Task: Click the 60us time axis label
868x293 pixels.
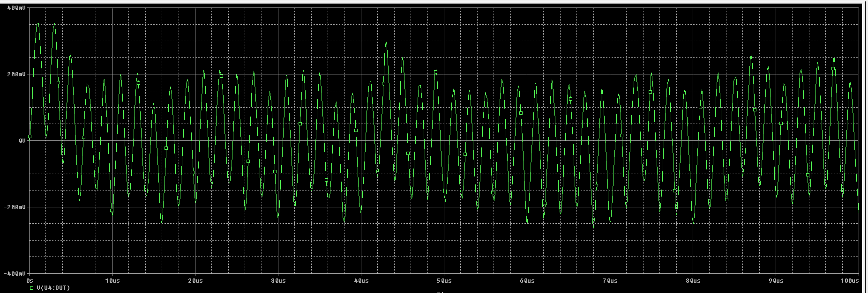Action: coord(527,281)
